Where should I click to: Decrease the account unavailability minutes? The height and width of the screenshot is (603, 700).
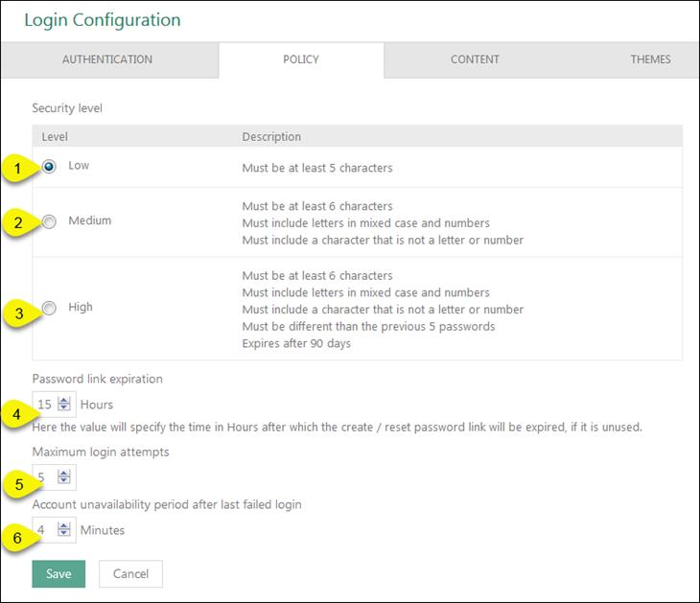point(64,533)
